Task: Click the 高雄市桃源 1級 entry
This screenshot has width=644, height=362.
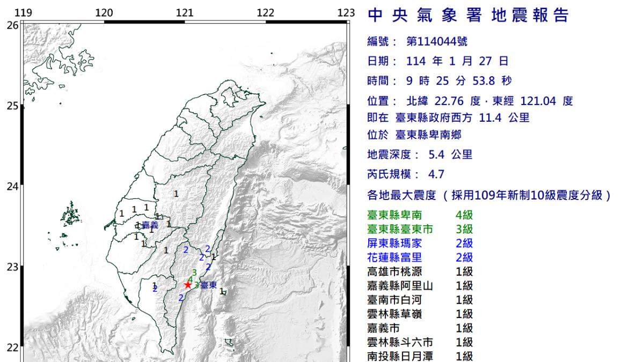Action: [x=420, y=272]
